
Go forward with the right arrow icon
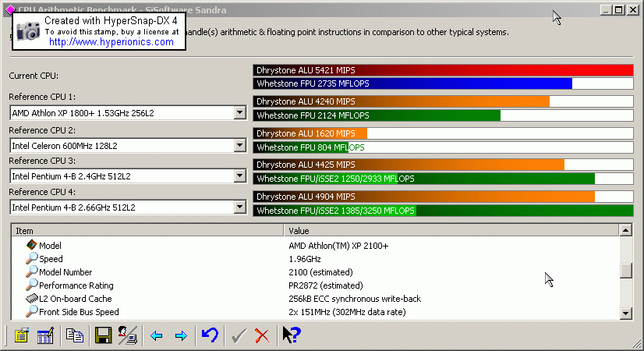[x=181, y=336]
